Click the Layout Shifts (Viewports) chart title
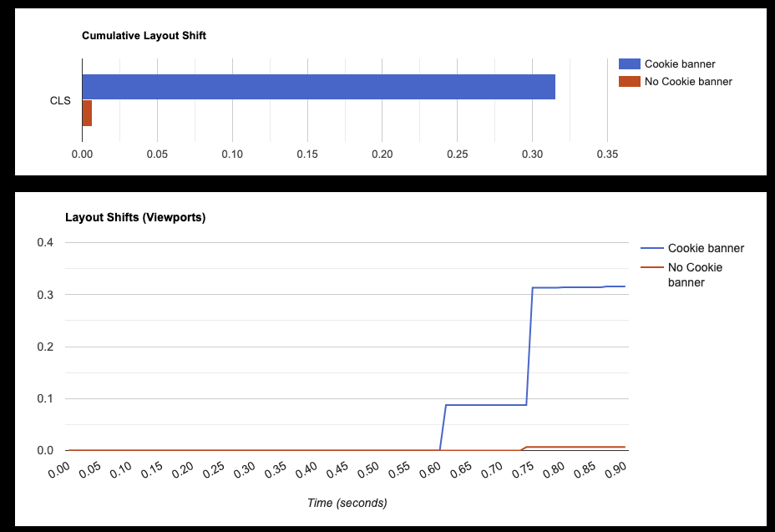Image resolution: width=775 pixels, height=532 pixels. [135, 217]
